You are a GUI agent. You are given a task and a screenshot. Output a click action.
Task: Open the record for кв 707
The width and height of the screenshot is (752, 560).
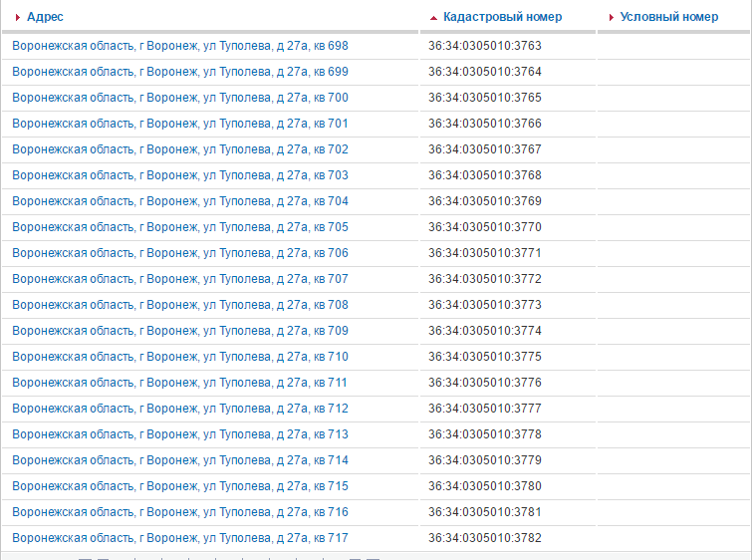(180, 279)
